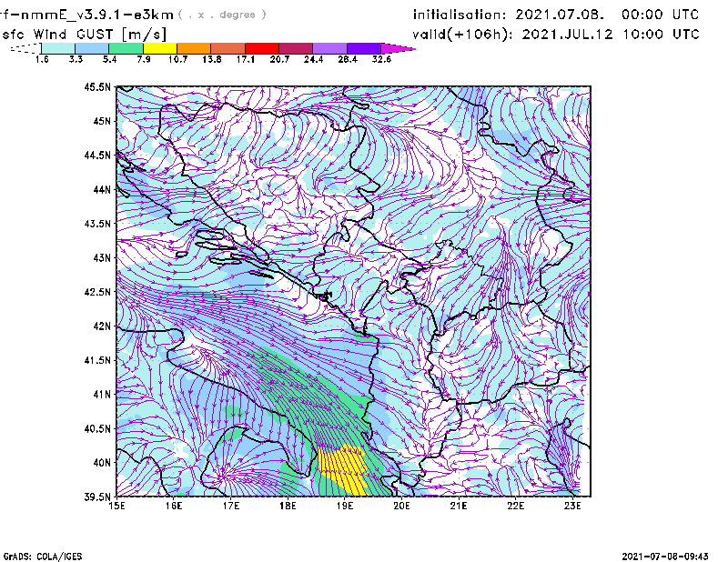Click the lavender 24.4–28.4 legend swatch

point(330,48)
